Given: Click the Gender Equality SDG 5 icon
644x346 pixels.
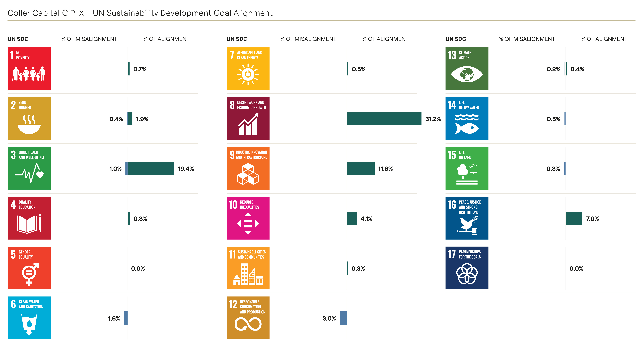Looking at the screenshot, I should pos(29,268).
